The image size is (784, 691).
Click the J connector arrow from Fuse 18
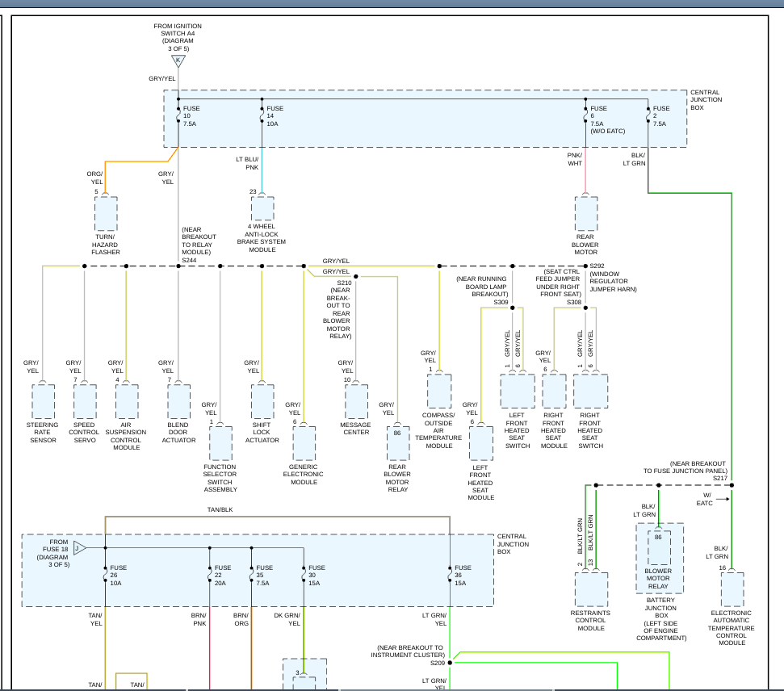[x=79, y=548]
